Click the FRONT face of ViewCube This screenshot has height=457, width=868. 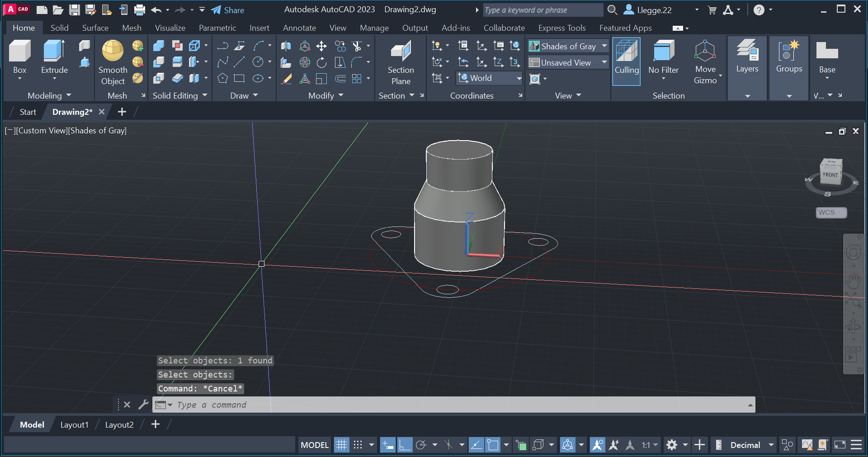830,175
